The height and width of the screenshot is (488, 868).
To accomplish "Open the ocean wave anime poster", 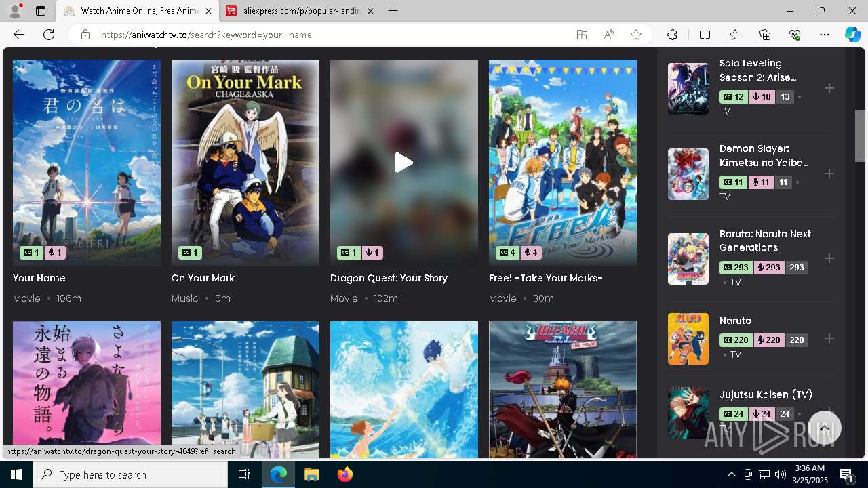I will (x=403, y=390).
